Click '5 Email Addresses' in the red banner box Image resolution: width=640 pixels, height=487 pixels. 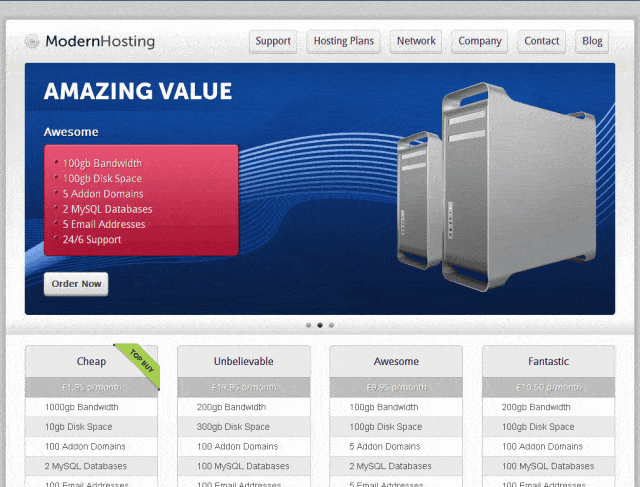104,225
